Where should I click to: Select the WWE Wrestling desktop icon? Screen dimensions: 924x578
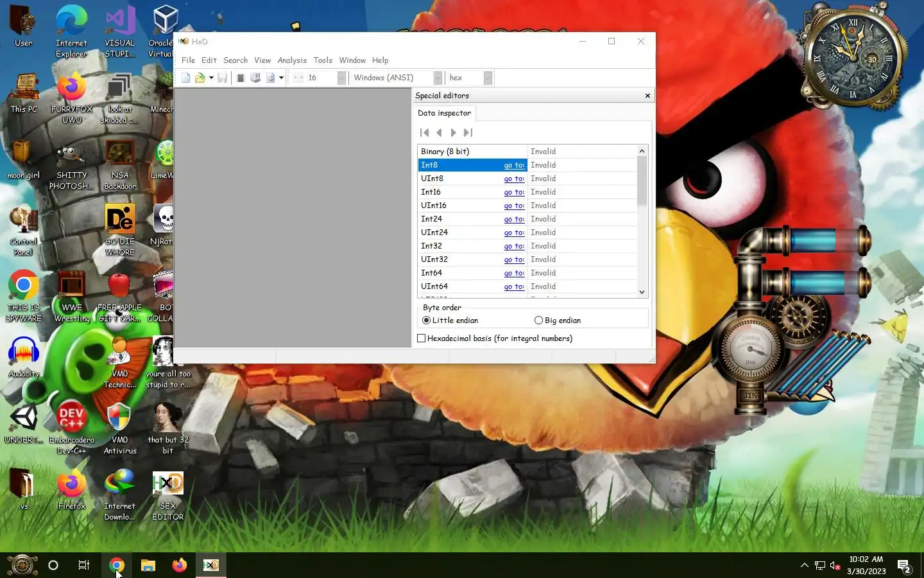72,297
